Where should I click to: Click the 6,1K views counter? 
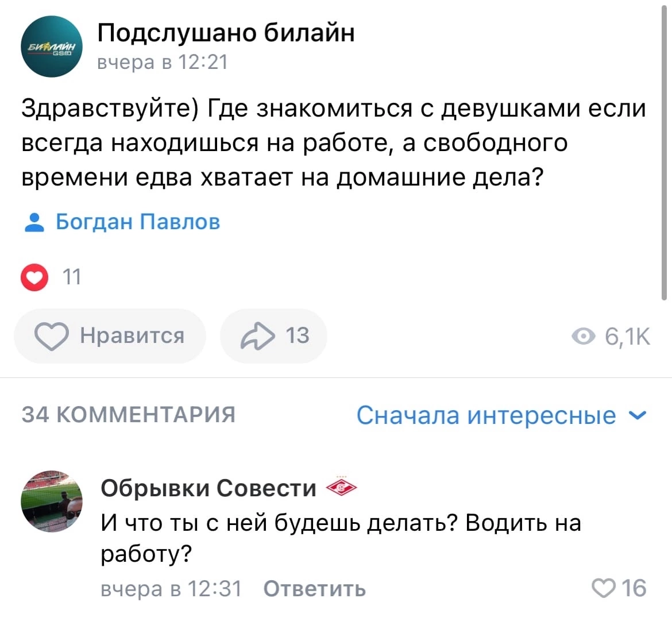pyautogui.click(x=627, y=337)
